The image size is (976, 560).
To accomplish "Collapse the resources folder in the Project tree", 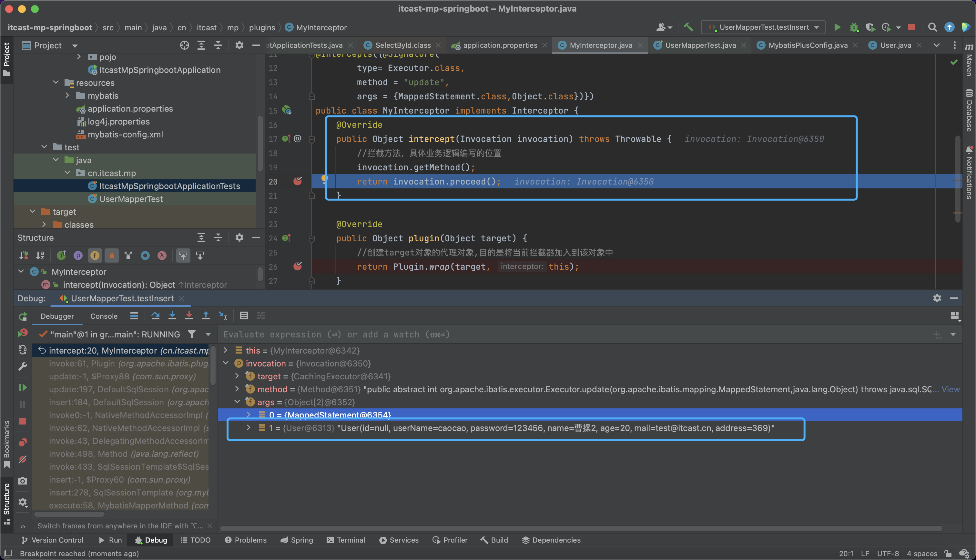I will pos(56,83).
